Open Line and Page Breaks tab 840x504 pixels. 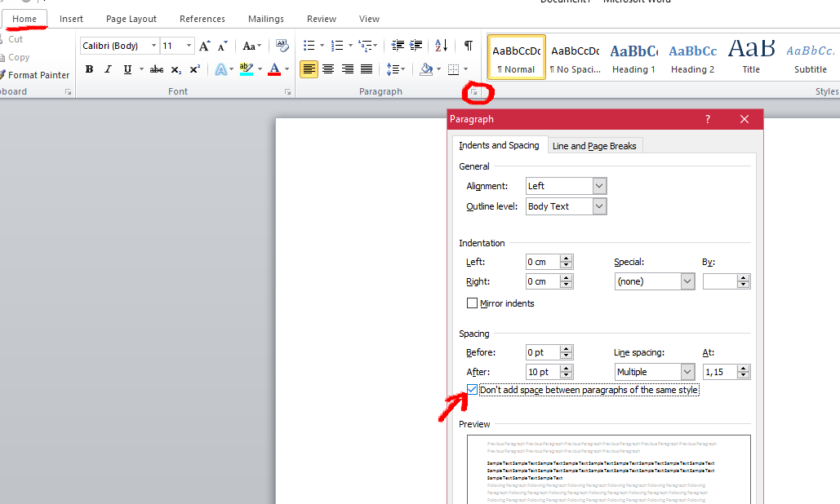point(594,146)
